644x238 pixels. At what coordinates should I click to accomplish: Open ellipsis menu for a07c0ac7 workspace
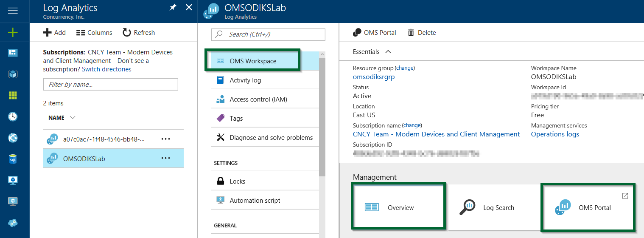point(165,139)
